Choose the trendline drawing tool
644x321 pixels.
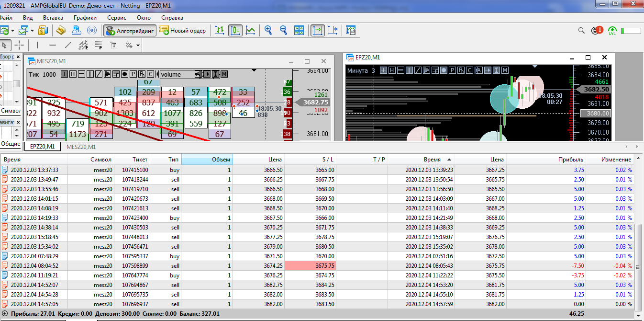[x=68, y=45]
